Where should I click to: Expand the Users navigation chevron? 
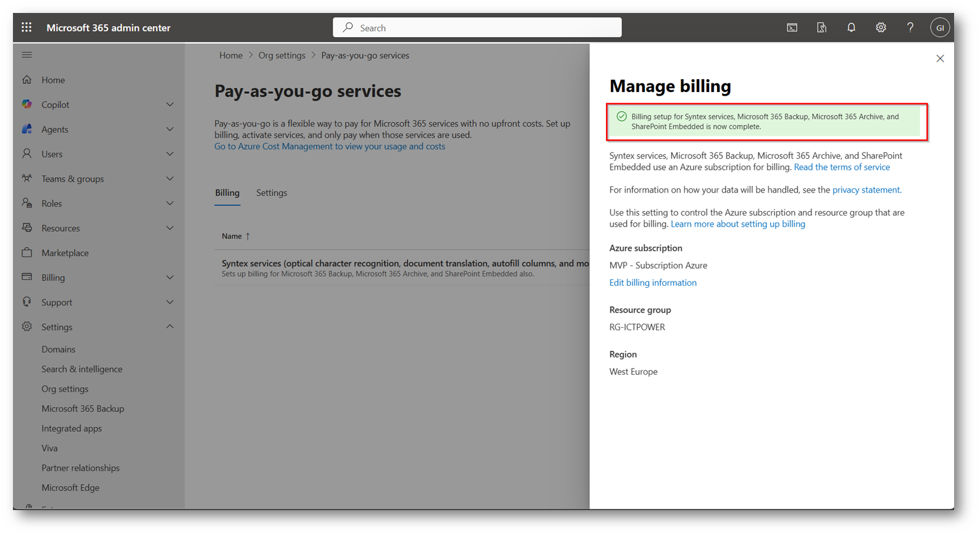click(170, 154)
